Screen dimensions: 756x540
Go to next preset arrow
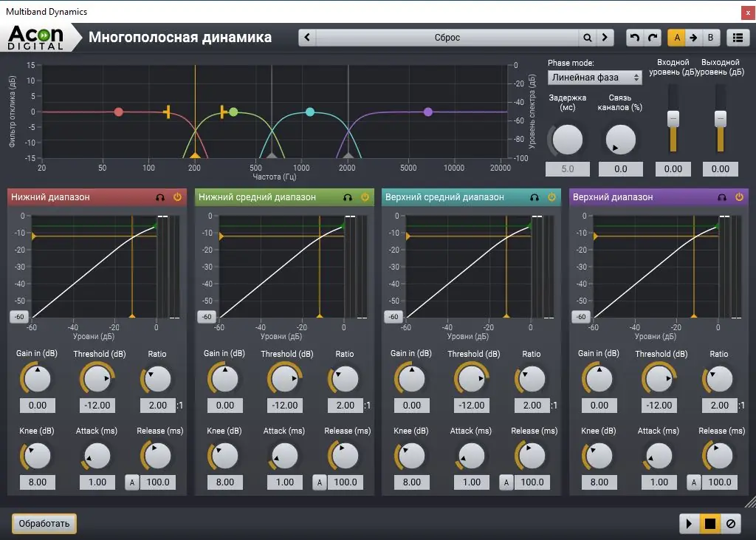click(x=605, y=38)
